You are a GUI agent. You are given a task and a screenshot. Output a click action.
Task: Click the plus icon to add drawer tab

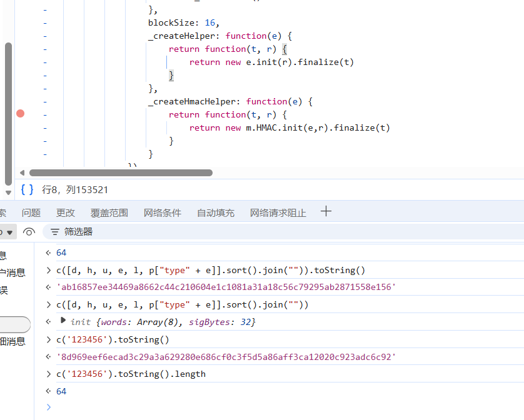pos(326,212)
